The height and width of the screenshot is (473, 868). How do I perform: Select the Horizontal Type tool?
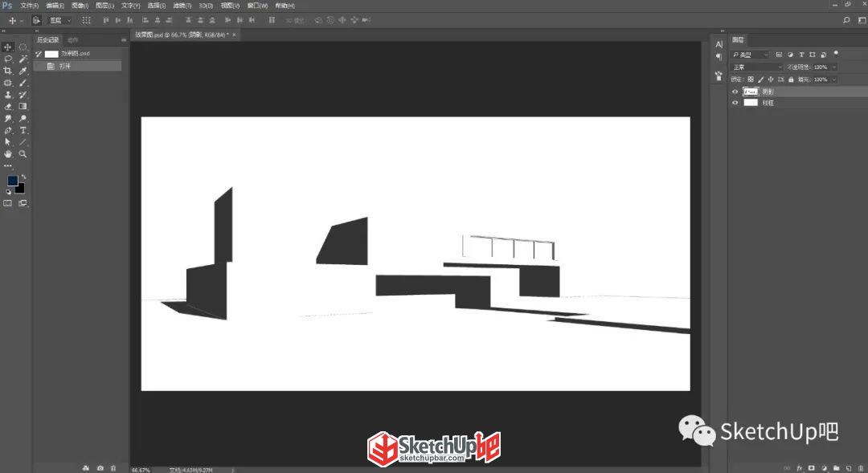(x=23, y=131)
